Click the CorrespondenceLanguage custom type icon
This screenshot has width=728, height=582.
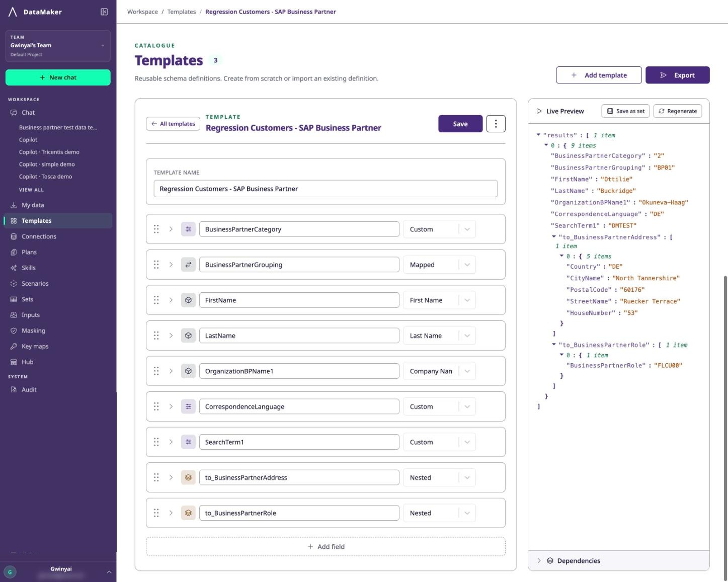point(188,406)
